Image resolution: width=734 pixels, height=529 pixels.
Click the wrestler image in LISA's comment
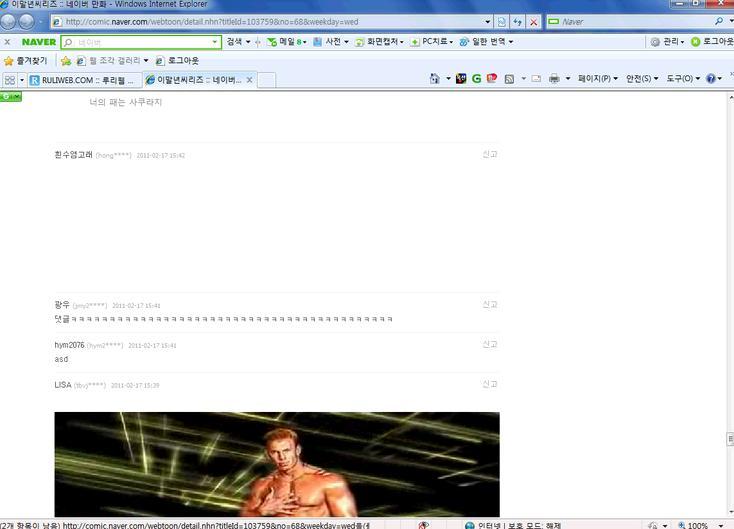tap(277, 464)
